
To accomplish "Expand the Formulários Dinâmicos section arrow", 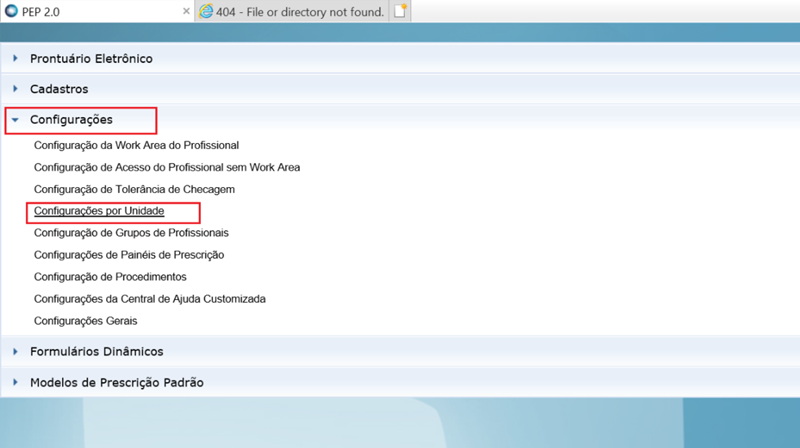I will 15,352.
